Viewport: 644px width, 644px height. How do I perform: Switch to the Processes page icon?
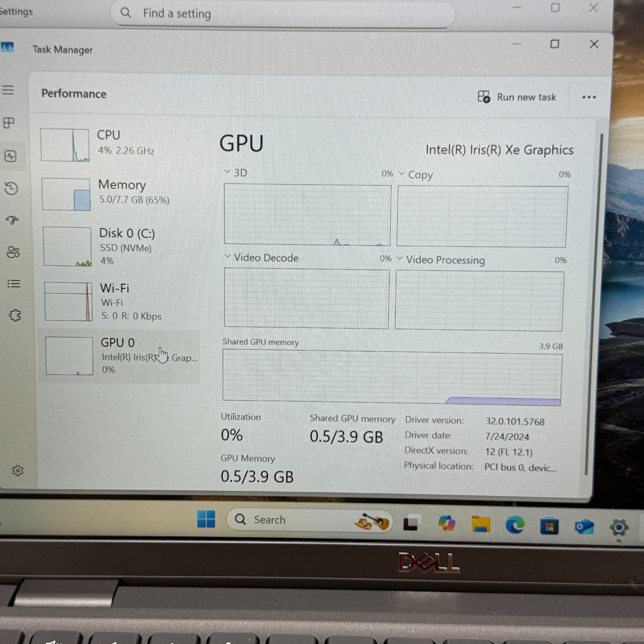pos(9,123)
